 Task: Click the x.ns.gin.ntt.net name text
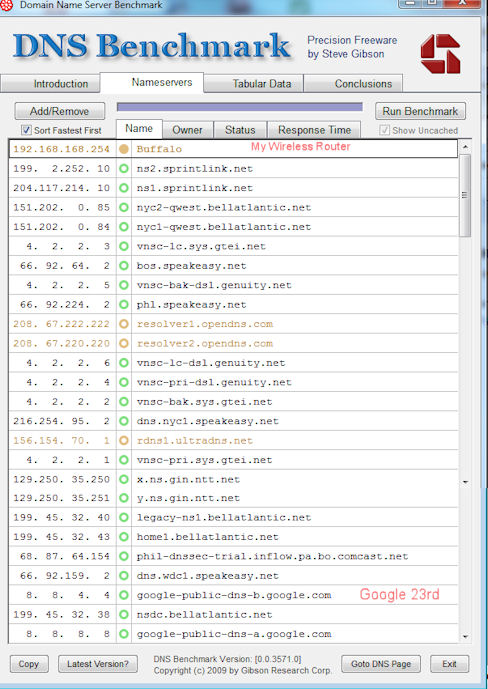pyautogui.click(x=188, y=479)
